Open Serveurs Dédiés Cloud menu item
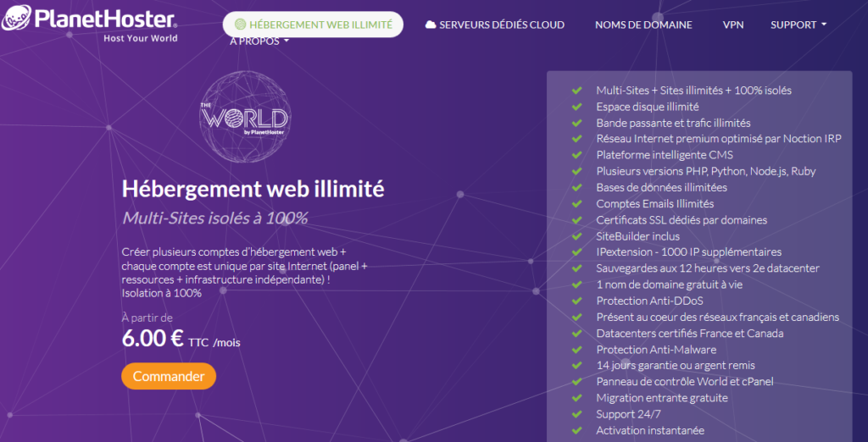 click(x=495, y=25)
